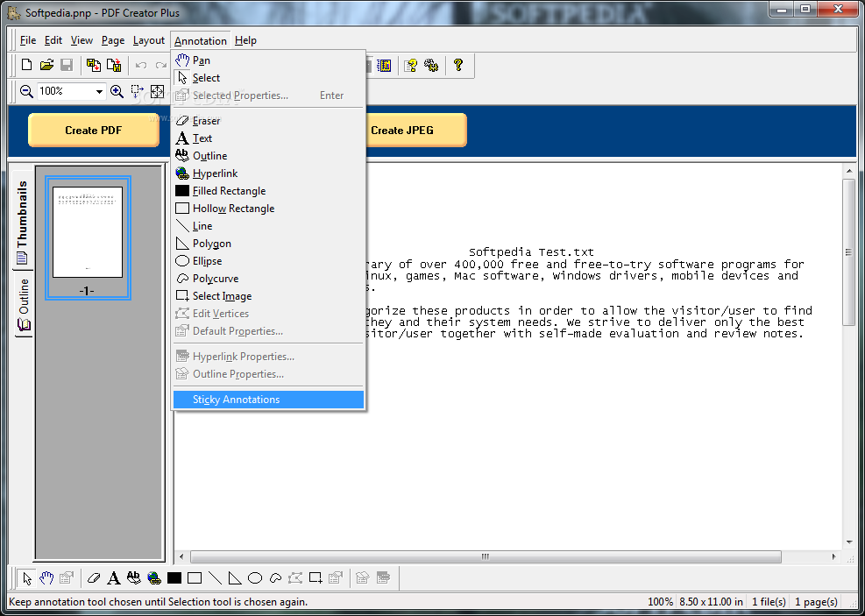Viewport: 865px width, 616px height.
Task: Click the Zoom Out magnifier icon
Action: point(26,91)
